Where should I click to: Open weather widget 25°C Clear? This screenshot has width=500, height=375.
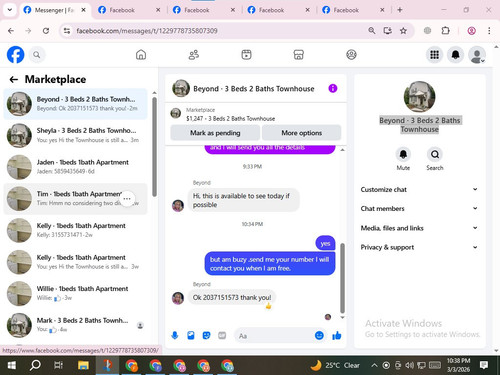click(335, 365)
